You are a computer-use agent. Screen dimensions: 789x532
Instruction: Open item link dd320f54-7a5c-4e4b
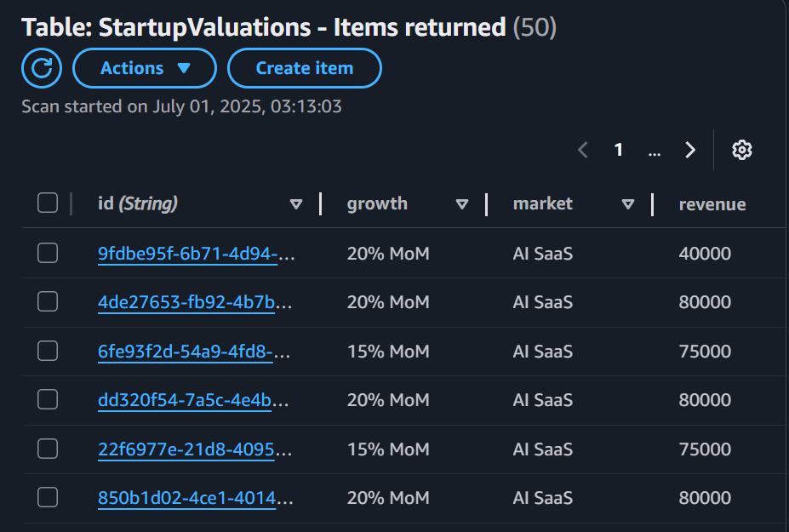click(195, 400)
